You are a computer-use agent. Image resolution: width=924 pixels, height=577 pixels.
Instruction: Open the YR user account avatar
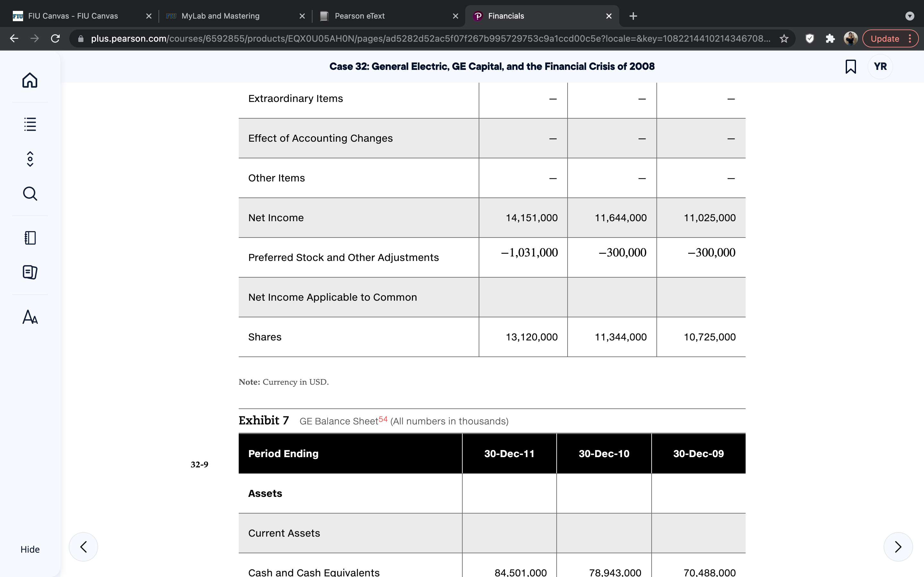click(880, 66)
